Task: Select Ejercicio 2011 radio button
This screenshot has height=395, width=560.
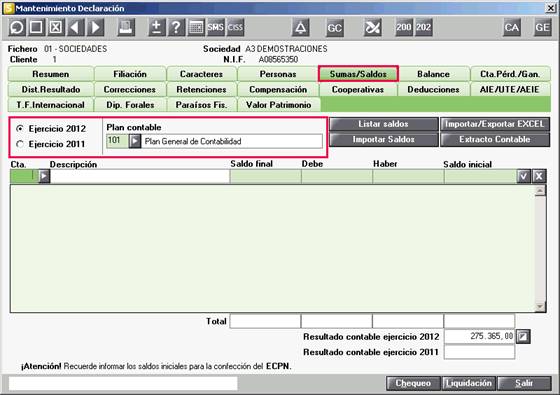Action: [20, 144]
